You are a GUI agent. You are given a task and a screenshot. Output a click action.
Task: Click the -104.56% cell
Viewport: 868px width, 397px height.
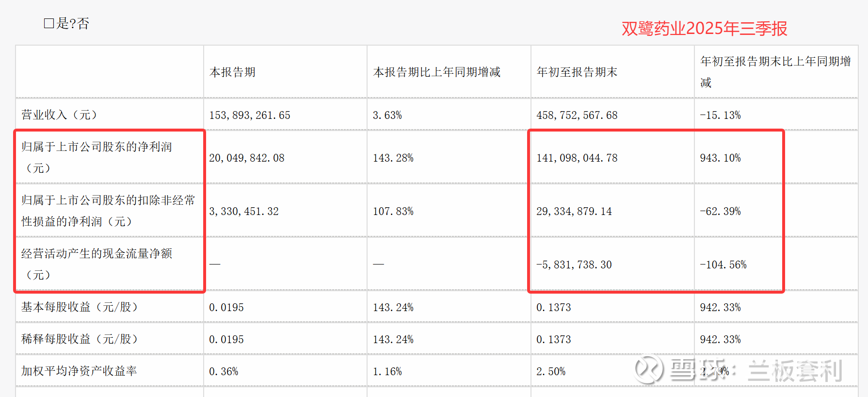pyautogui.click(x=723, y=265)
